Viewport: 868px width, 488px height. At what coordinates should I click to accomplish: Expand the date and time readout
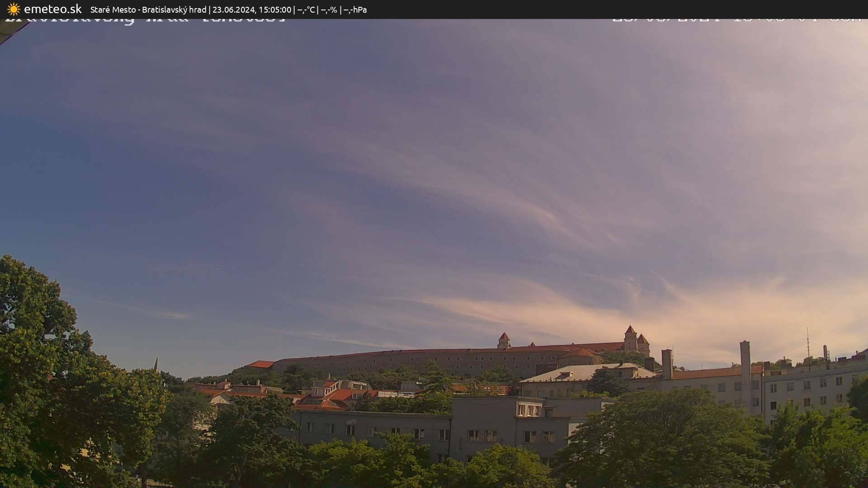(252, 9)
